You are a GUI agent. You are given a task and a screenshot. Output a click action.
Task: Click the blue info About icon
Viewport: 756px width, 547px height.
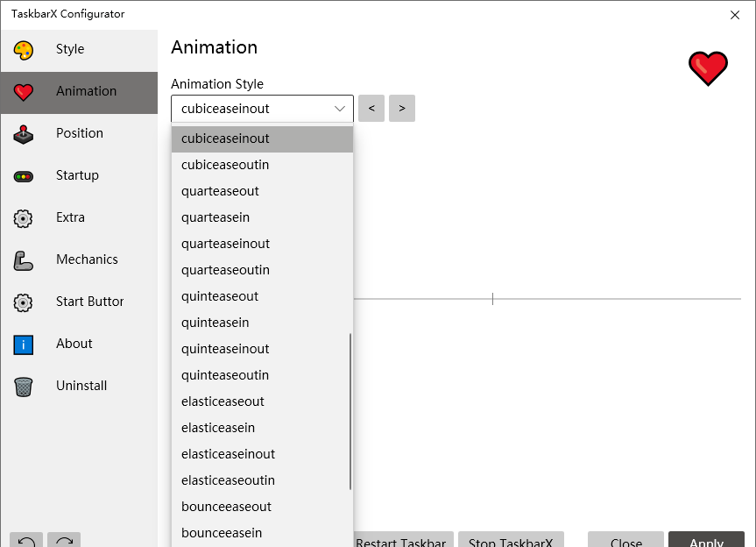tap(23, 345)
